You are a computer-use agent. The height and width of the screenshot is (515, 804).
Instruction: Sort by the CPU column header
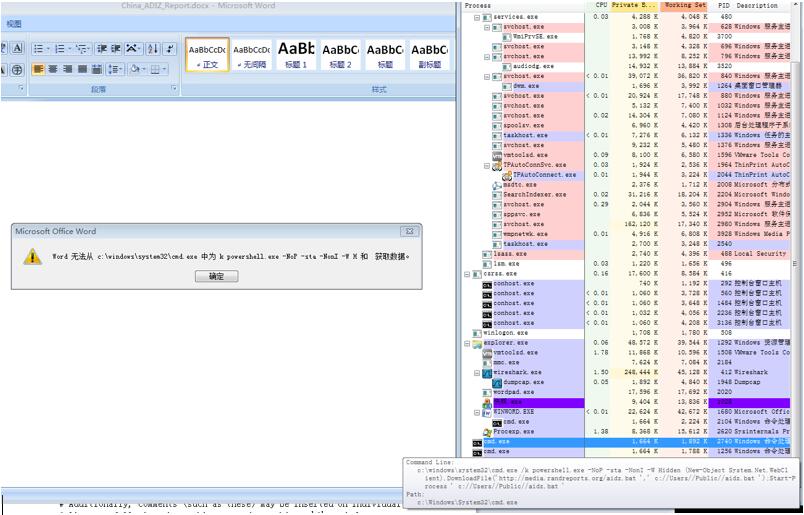[598, 6]
